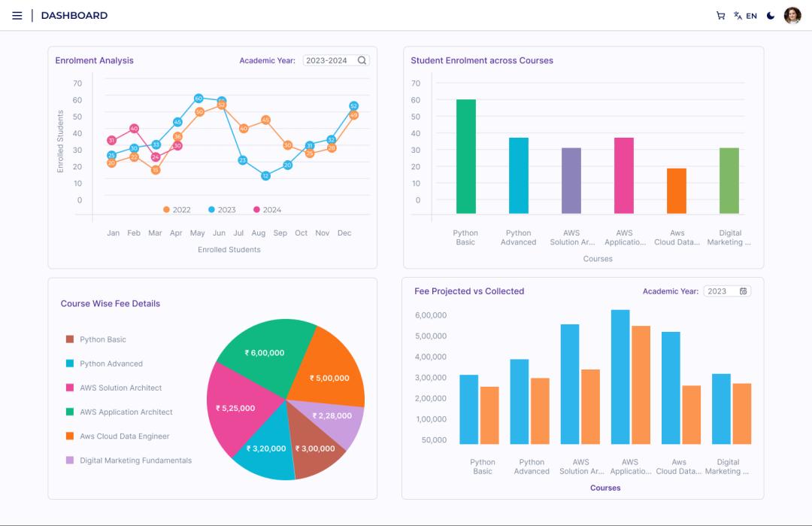This screenshot has width=812, height=526.
Task: Enable dark mode with the moon icon
Action: pos(768,15)
